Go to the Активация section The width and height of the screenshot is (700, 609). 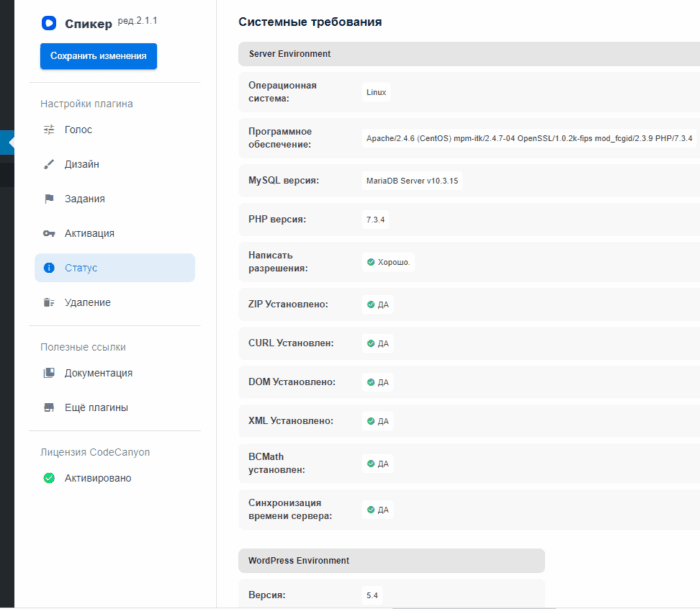coord(89,233)
